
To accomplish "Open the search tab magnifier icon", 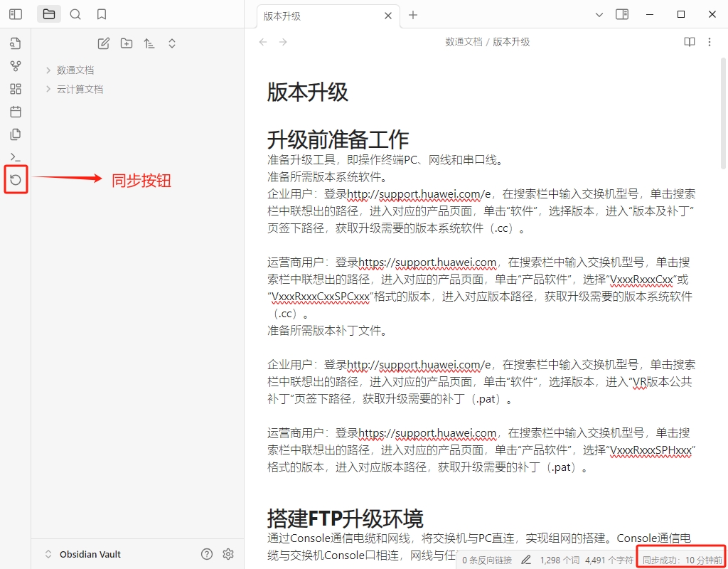I will (x=75, y=14).
